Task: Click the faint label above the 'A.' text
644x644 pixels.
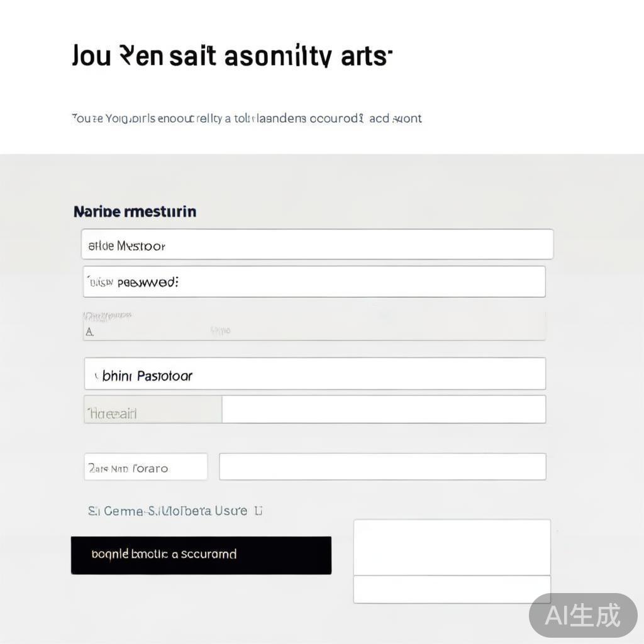Action: 108,315
